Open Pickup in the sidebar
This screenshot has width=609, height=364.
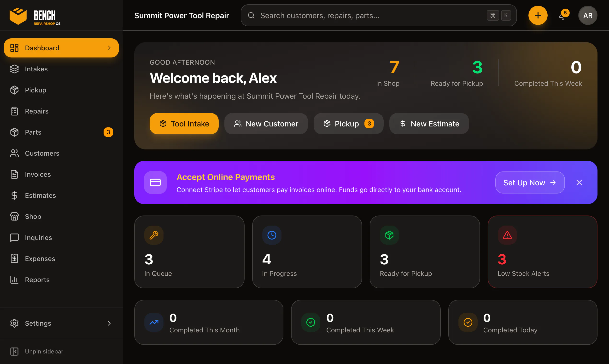pos(61,90)
